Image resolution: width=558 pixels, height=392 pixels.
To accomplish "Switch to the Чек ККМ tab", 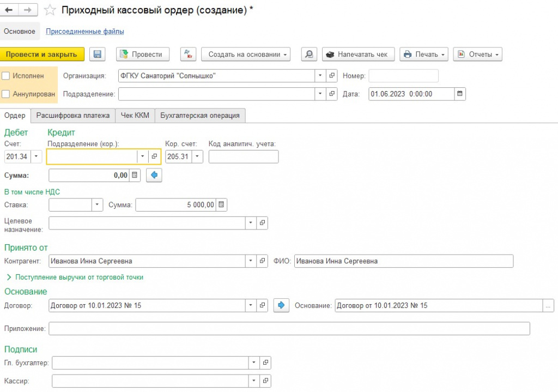I will pyautogui.click(x=135, y=116).
